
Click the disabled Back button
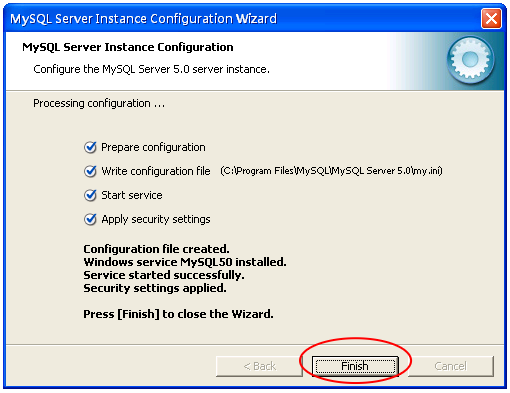(259, 366)
